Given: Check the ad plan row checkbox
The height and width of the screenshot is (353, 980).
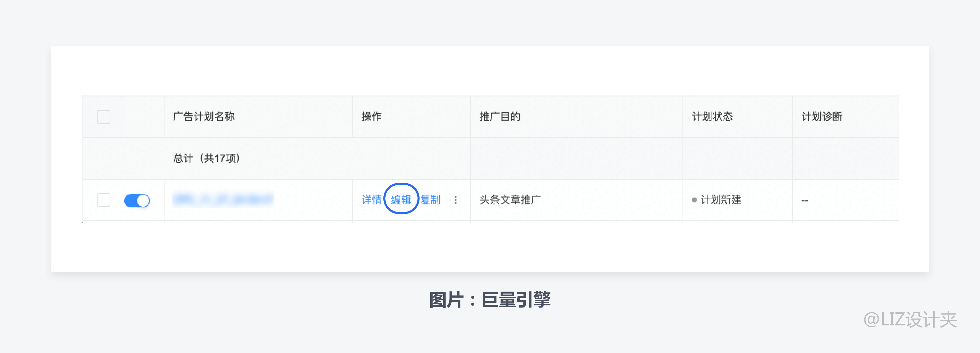Looking at the screenshot, I should click(103, 200).
